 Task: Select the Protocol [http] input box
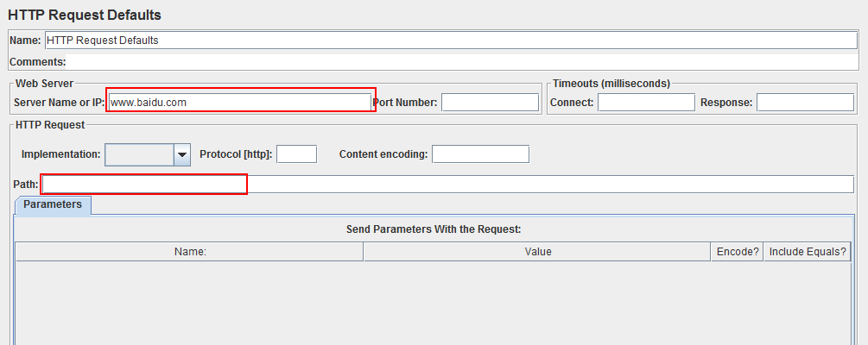click(297, 154)
